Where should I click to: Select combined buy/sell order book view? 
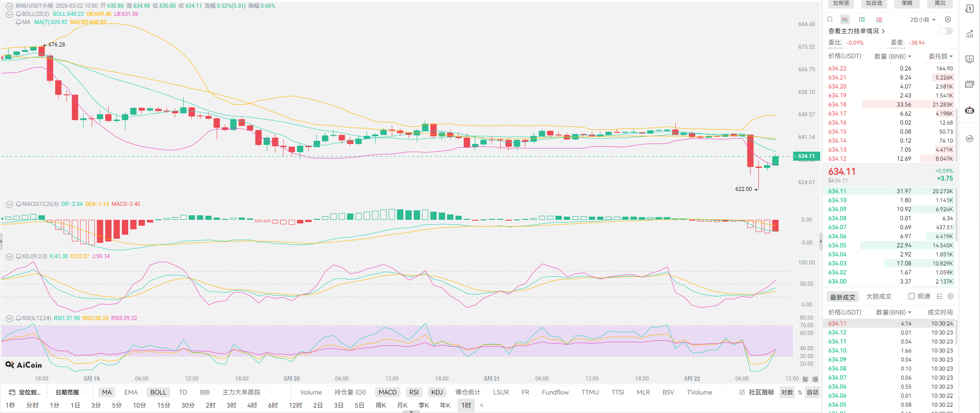tap(845, 19)
